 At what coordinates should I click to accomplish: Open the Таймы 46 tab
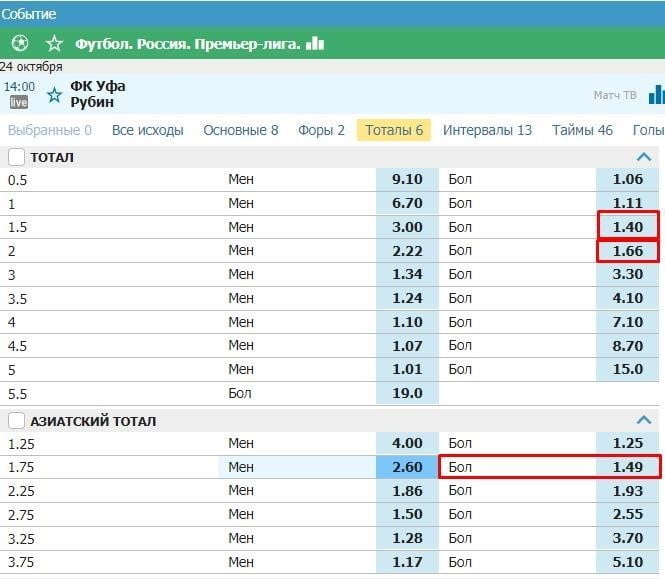[x=582, y=130]
